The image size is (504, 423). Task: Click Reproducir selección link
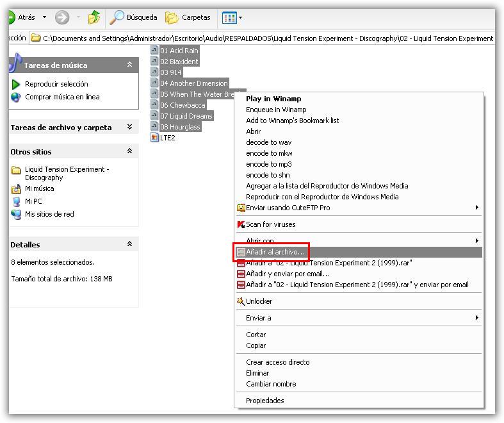point(56,84)
